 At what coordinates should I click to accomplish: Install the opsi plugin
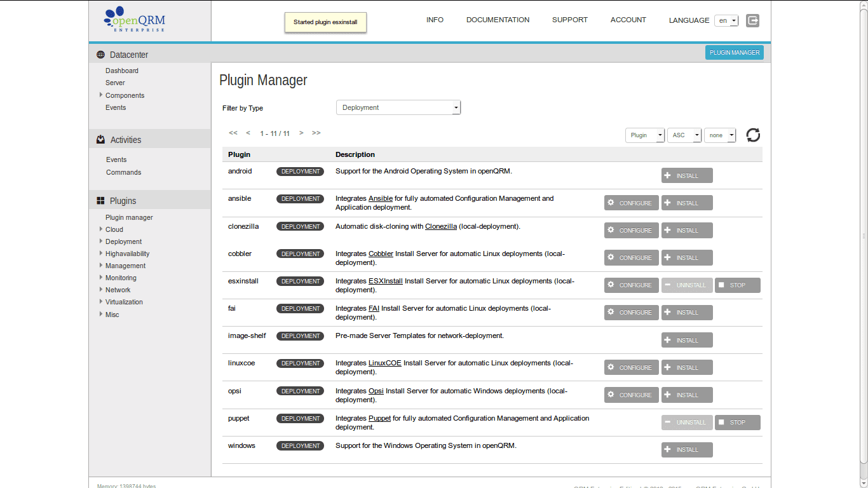pyautogui.click(x=687, y=395)
